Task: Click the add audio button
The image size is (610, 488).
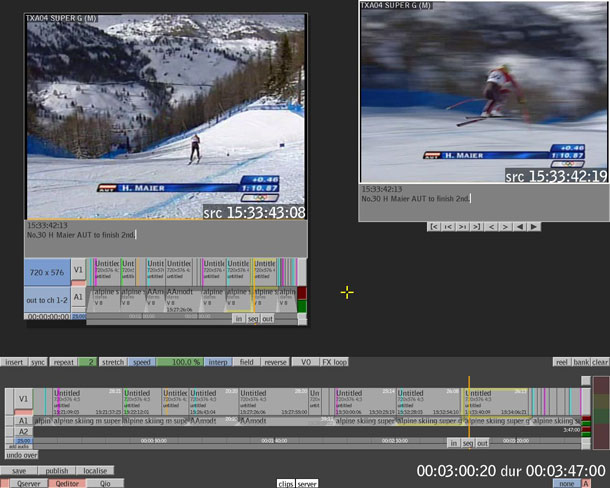Action: [x=18, y=446]
